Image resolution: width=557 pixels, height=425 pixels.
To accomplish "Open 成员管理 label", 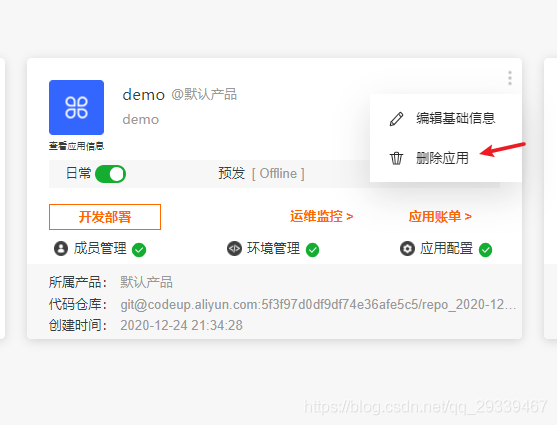I will (x=100, y=248).
